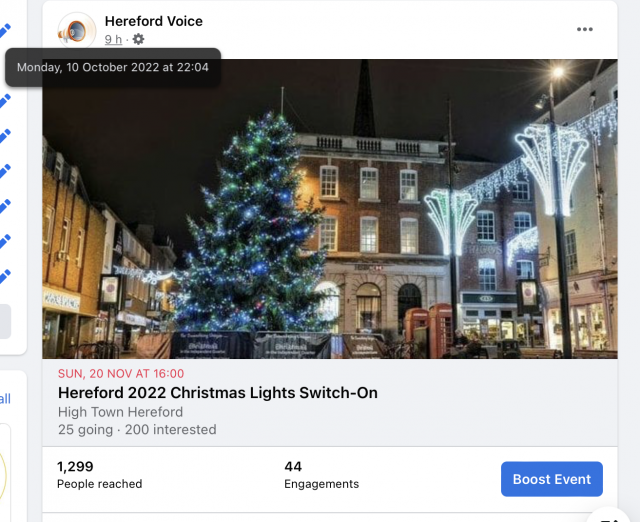Click the Hereford Voice megaphone avatar
This screenshot has height=522, width=640.
76,31
